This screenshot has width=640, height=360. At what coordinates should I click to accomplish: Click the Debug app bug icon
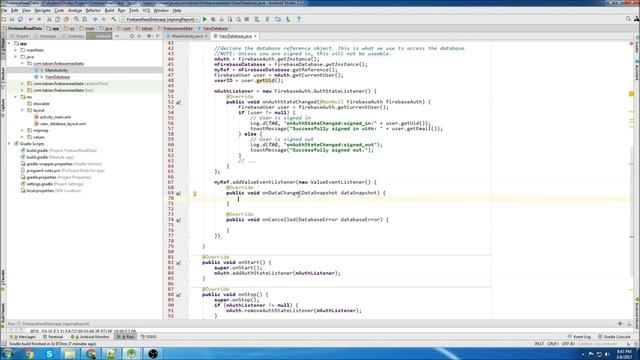pos(213,19)
